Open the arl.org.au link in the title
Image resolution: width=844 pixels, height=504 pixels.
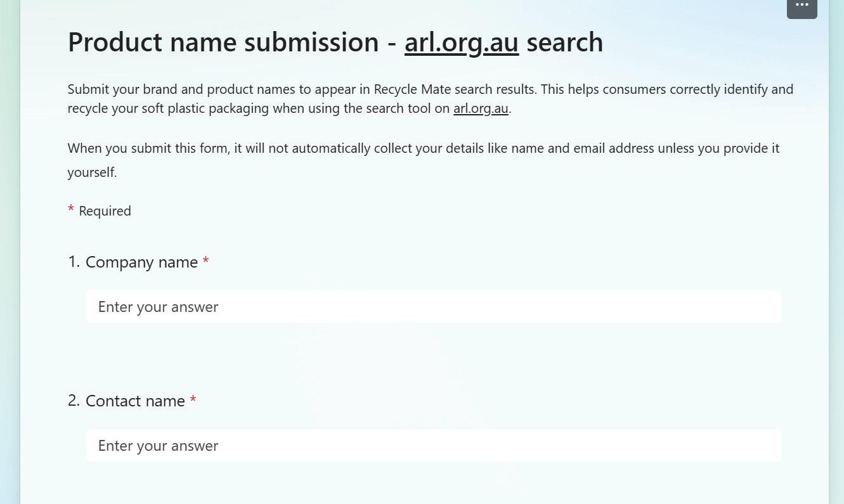(x=462, y=42)
